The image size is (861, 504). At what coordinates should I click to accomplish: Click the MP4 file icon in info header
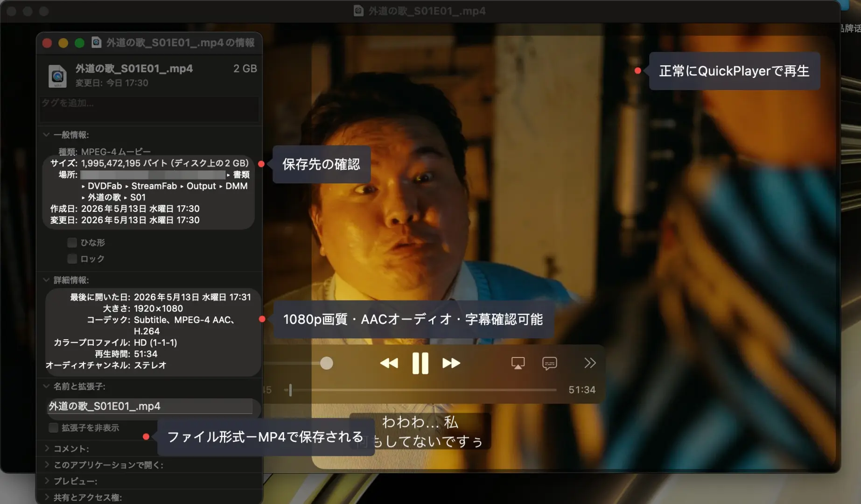(x=57, y=76)
